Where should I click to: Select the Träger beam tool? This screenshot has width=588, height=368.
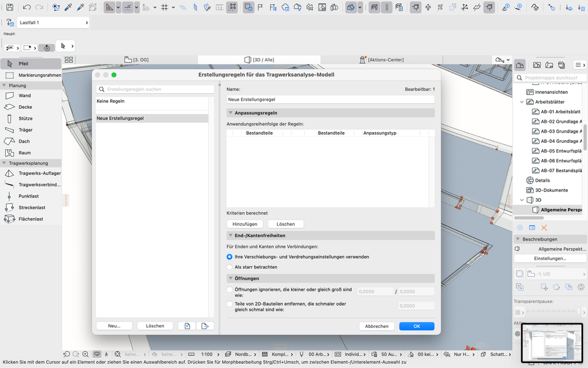pos(25,130)
